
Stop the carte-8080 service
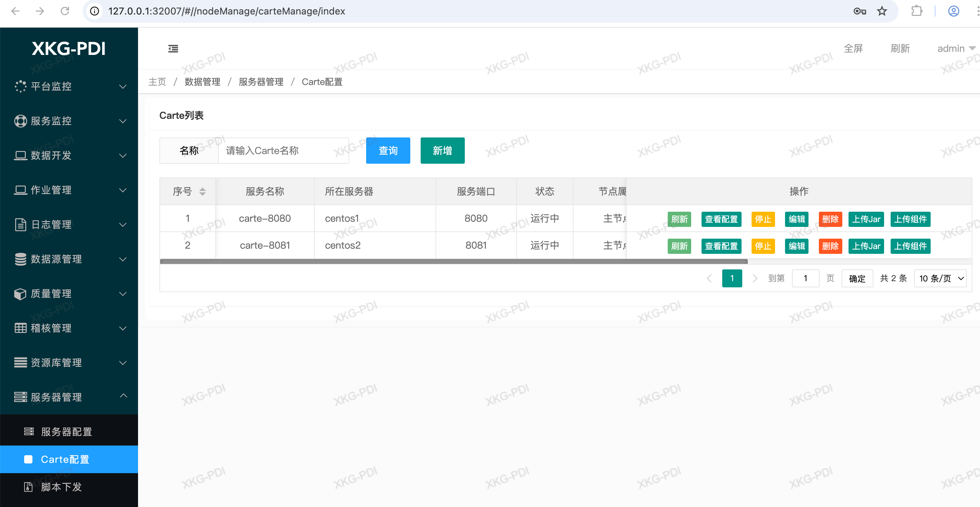click(x=763, y=219)
